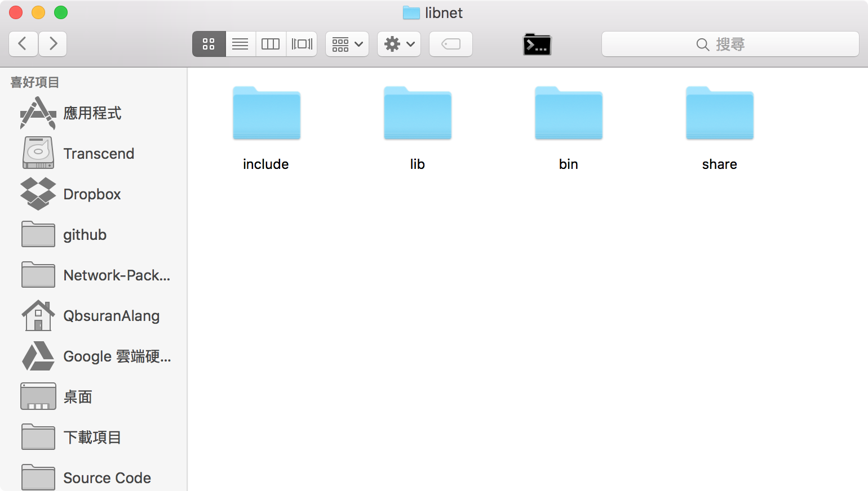This screenshot has width=868, height=491.
Task: Open the gear action menu
Action: click(x=399, y=44)
